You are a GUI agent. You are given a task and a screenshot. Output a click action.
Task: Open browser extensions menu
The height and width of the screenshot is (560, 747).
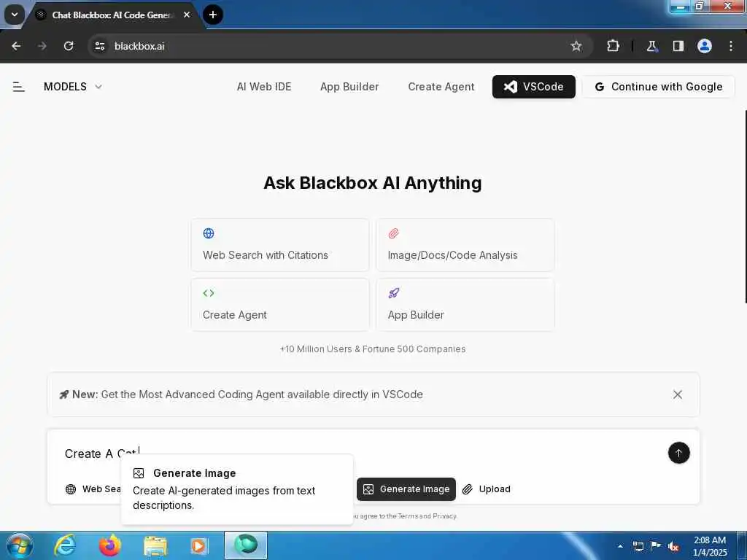613,46
